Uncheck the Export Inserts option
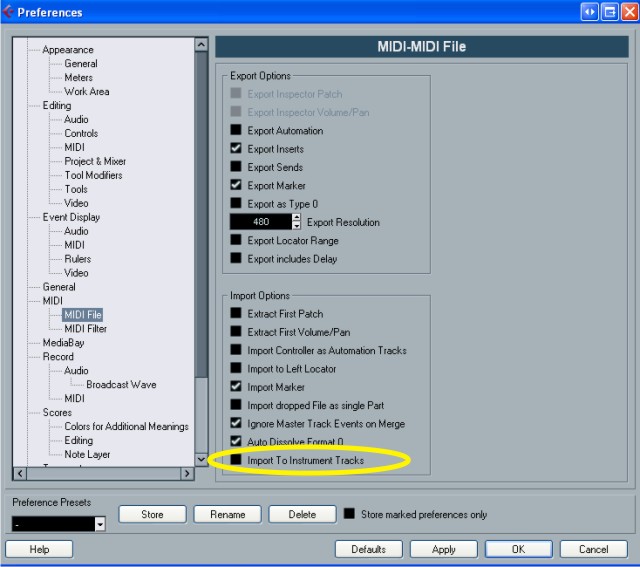The width and height of the screenshot is (640, 567). coord(237,149)
